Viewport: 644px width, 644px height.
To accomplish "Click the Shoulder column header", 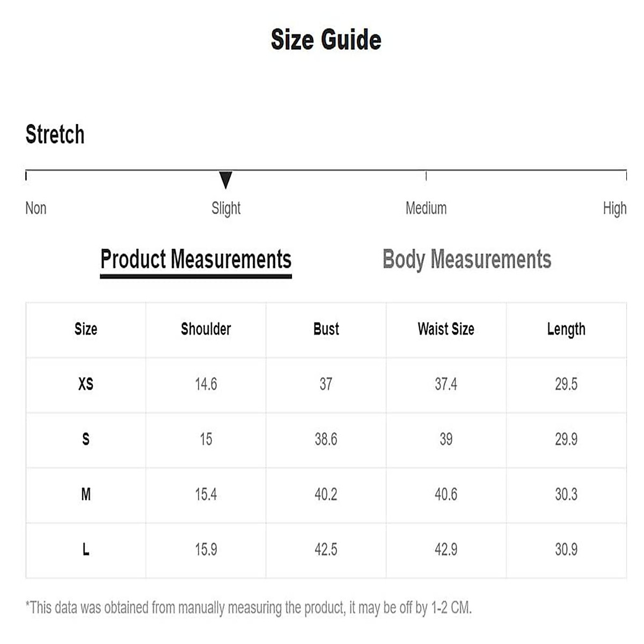I will click(x=206, y=329).
